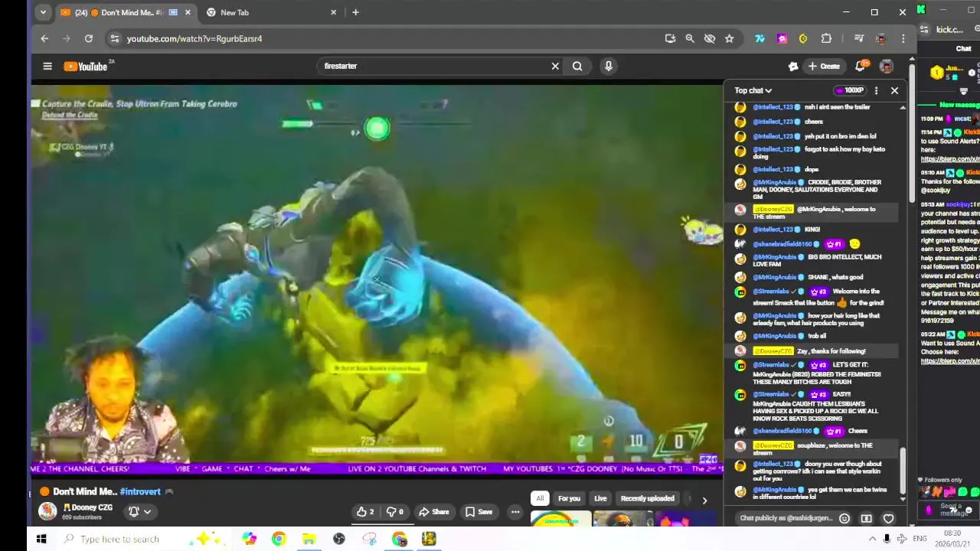Image resolution: width=980 pixels, height=551 pixels.
Task: Select the All filter chip
Action: tap(540, 498)
